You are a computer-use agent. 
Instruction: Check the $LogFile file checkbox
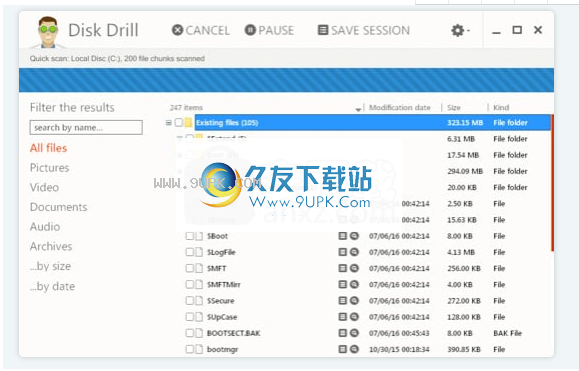(189, 252)
